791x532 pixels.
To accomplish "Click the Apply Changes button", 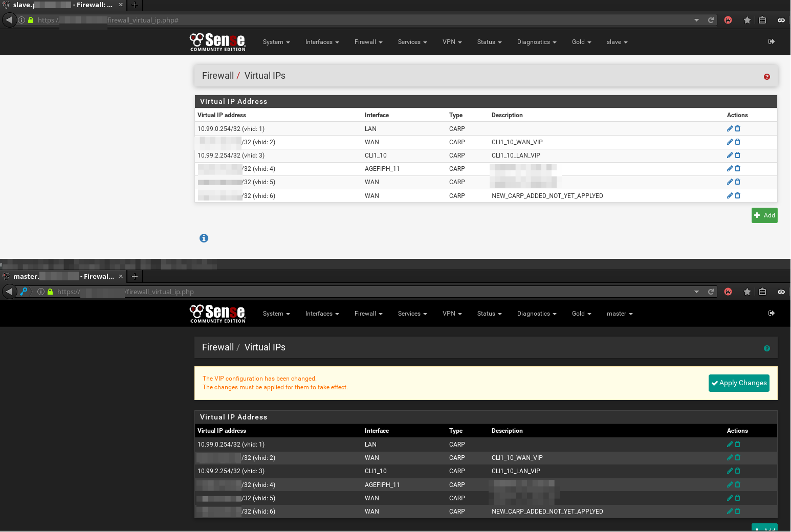I will [x=738, y=383].
